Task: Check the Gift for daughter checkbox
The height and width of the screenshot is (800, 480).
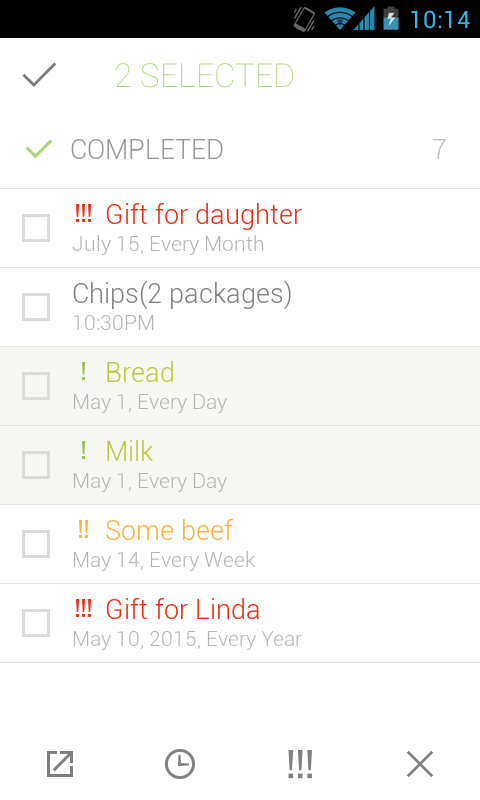Action: pos(36,228)
